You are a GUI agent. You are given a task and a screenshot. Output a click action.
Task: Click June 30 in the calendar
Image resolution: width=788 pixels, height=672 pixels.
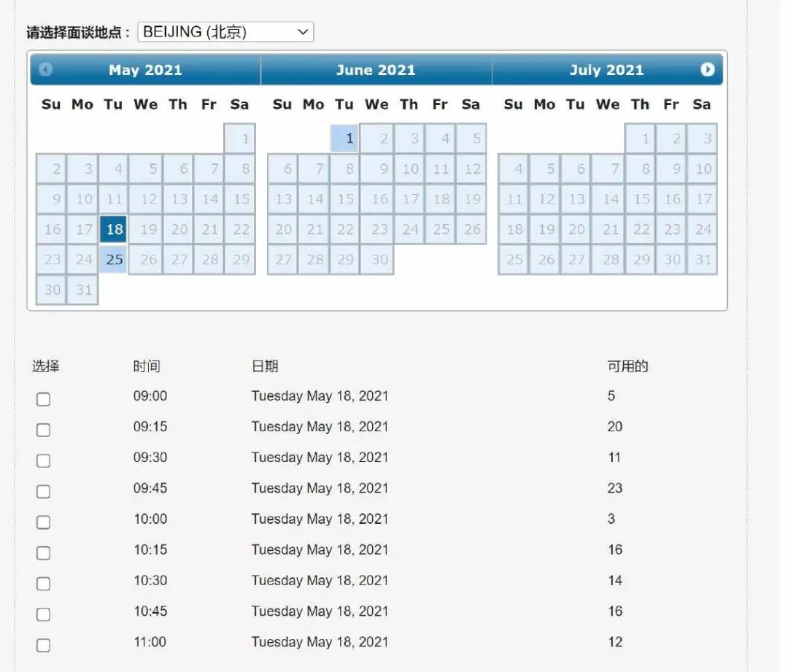tap(377, 260)
